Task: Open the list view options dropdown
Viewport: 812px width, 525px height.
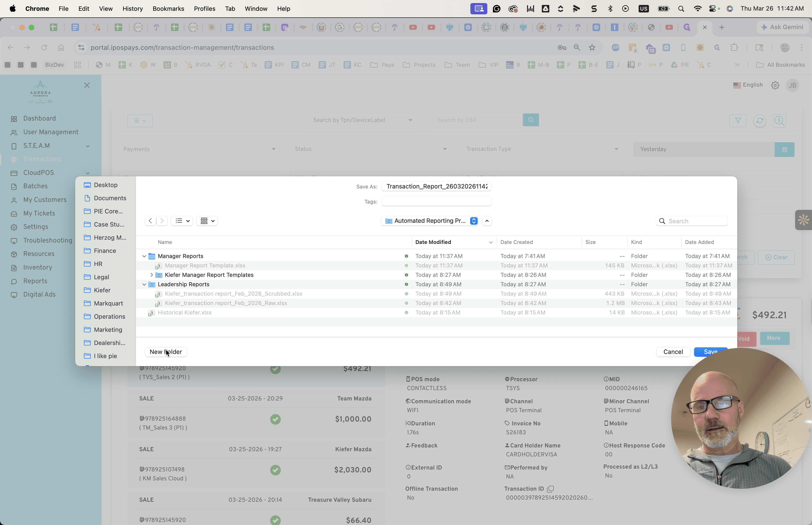Action: pos(182,221)
